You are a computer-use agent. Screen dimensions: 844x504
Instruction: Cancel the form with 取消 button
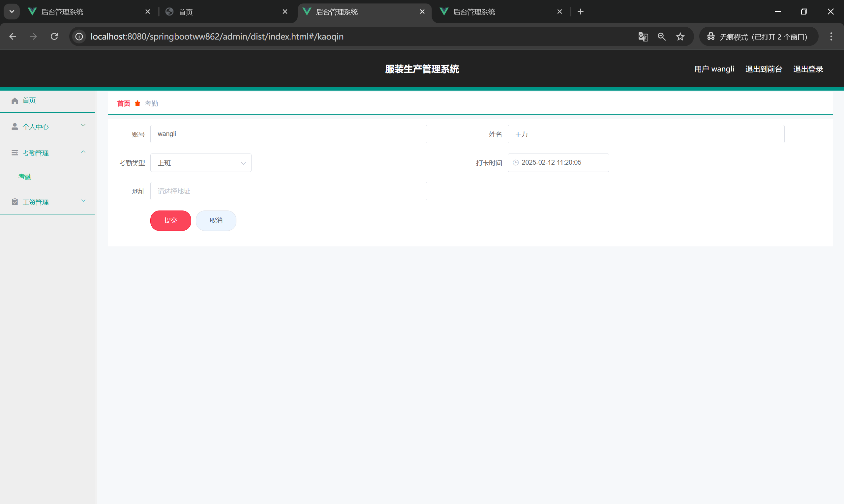(216, 221)
